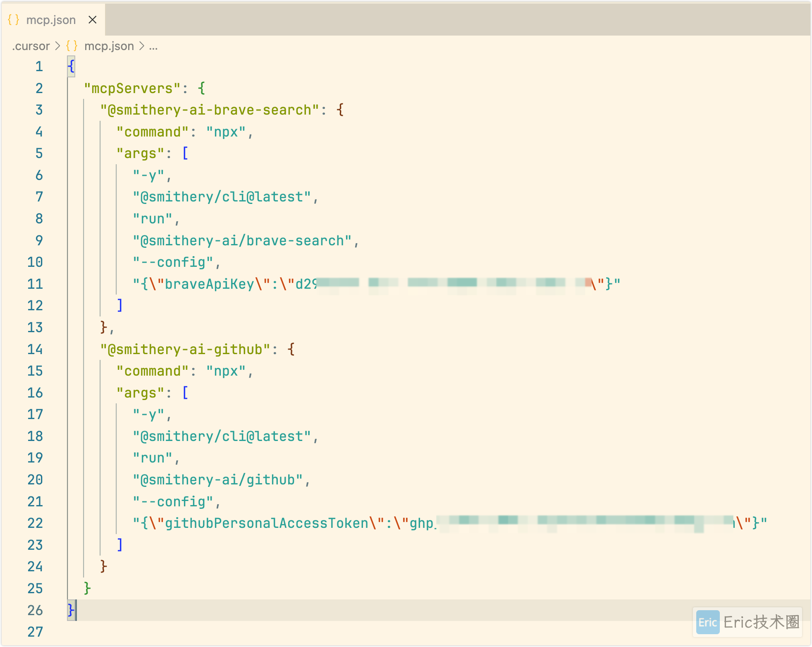812x647 pixels.
Task: Click closing bracket on line 23
Action: point(120,546)
